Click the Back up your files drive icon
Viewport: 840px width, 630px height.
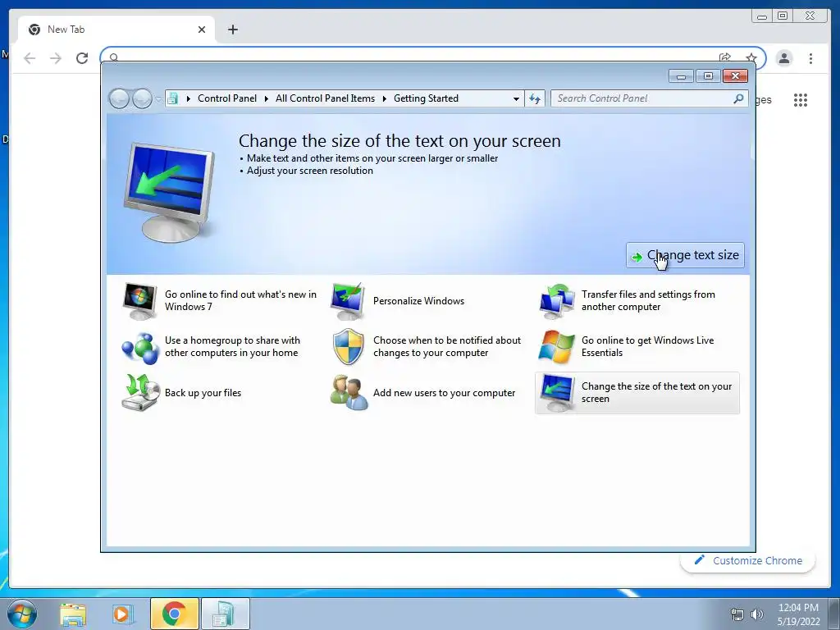pos(139,393)
